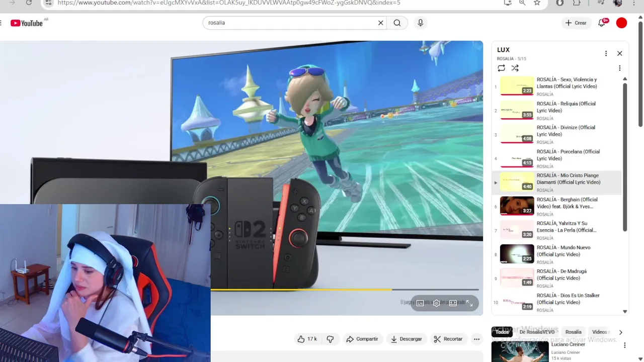Viewport: 644px width, 362px height.
Task: Open playlist actions menu beside shuffle
Action: (619, 68)
